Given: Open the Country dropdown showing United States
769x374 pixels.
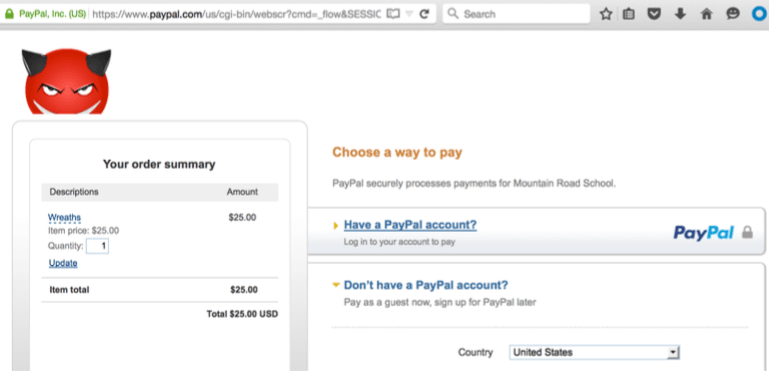Looking at the screenshot, I should click(594, 352).
